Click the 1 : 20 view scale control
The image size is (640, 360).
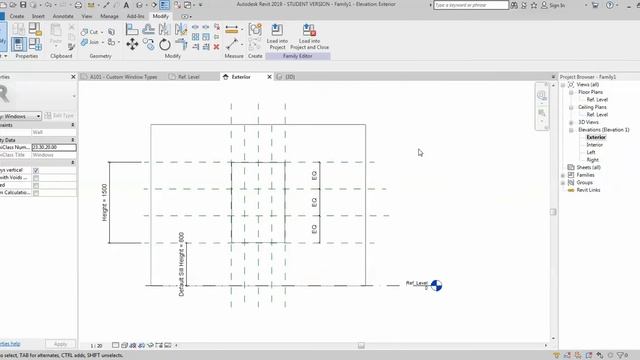click(96, 346)
